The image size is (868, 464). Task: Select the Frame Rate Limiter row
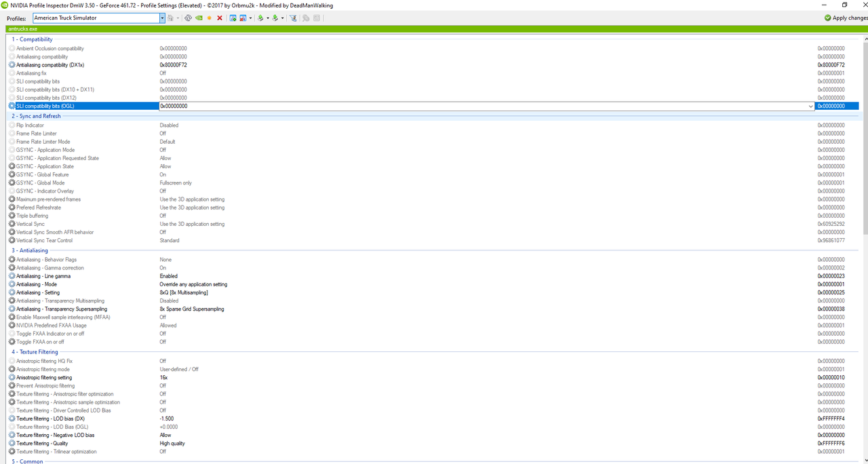[x=434, y=134]
